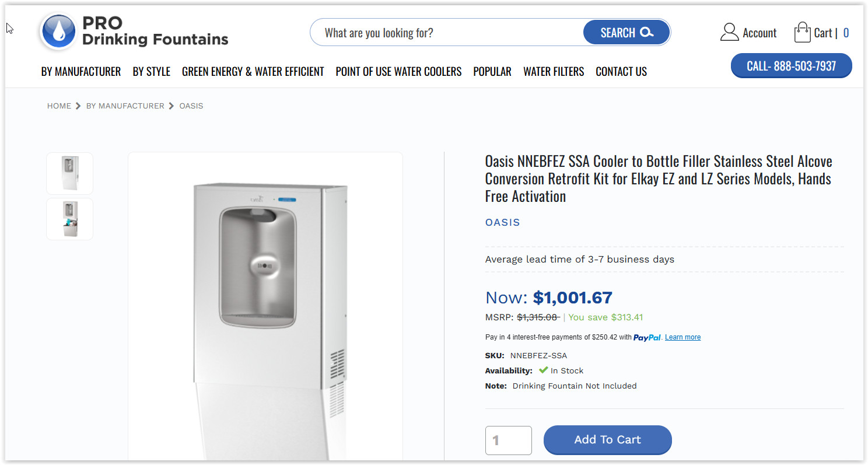Expand the Popular menu
This screenshot has width=868, height=465.
(492, 71)
